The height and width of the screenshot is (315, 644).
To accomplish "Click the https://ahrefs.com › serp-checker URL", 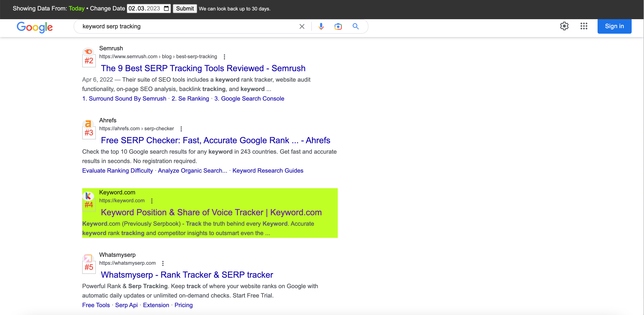I will click(x=137, y=129).
